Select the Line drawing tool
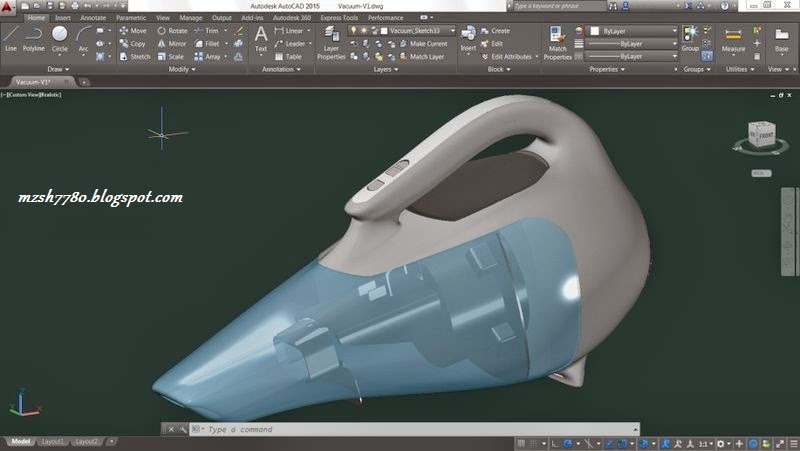Image resolution: width=800 pixels, height=451 pixels. (11, 39)
